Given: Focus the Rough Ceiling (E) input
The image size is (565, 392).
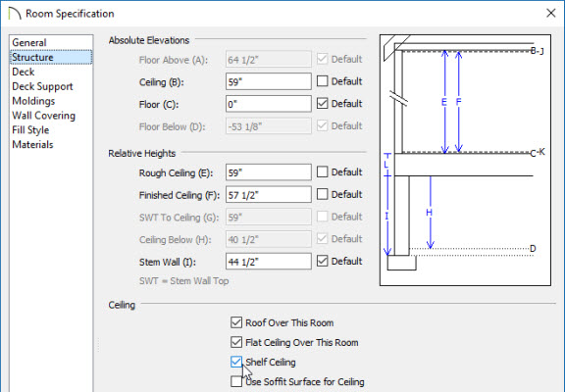Looking at the screenshot, I should pos(269,172).
